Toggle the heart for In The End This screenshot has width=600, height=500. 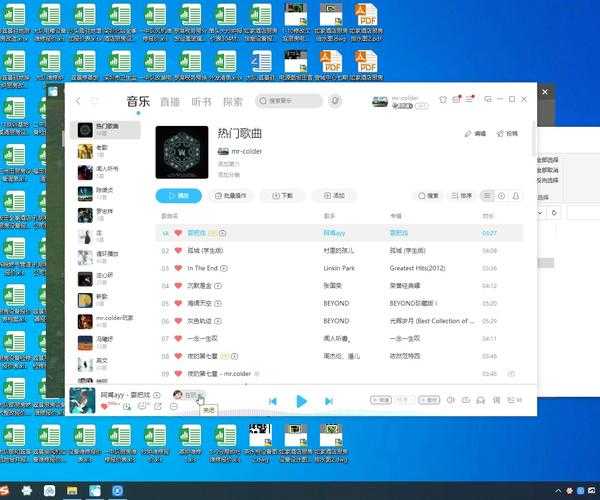tap(178, 268)
